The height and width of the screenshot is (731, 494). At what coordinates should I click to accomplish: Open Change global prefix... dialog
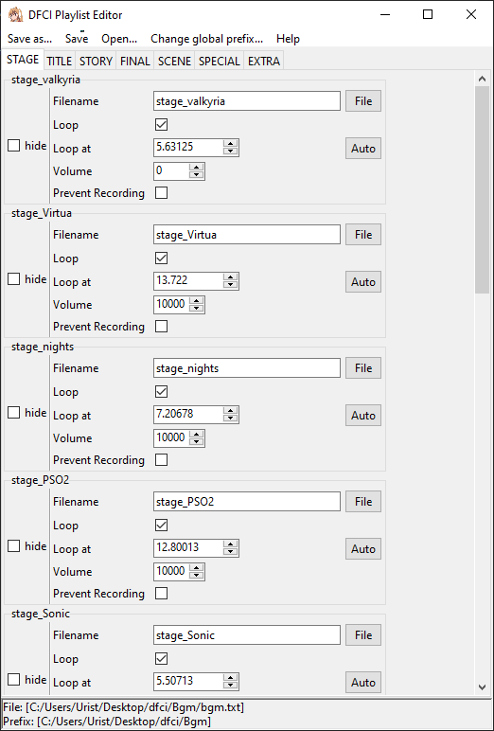click(x=206, y=39)
